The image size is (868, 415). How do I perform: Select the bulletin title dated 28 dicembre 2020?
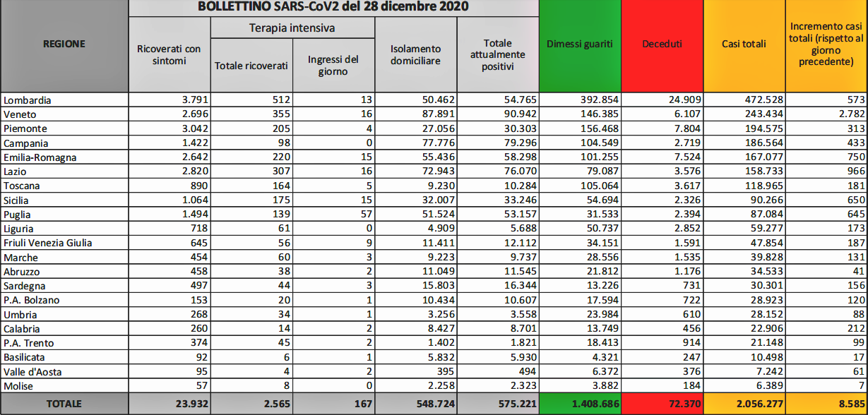click(x=333, y=8)
